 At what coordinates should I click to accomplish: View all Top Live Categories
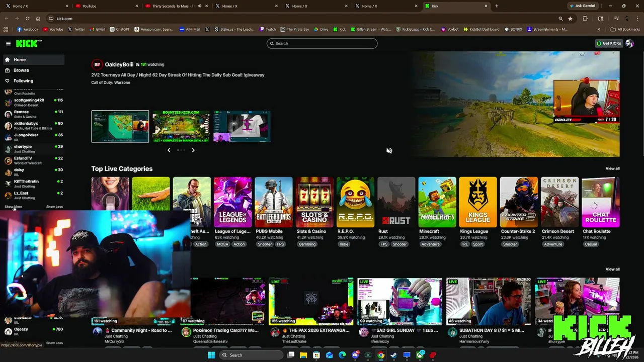click(612, 168)
